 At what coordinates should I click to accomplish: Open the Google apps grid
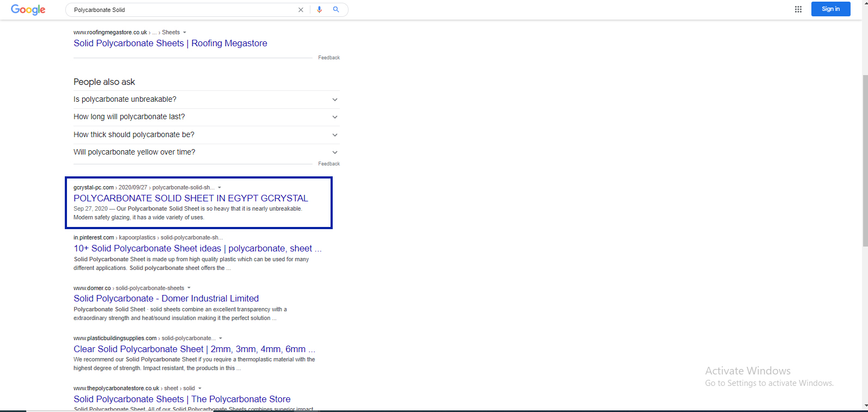click(798, 9)
